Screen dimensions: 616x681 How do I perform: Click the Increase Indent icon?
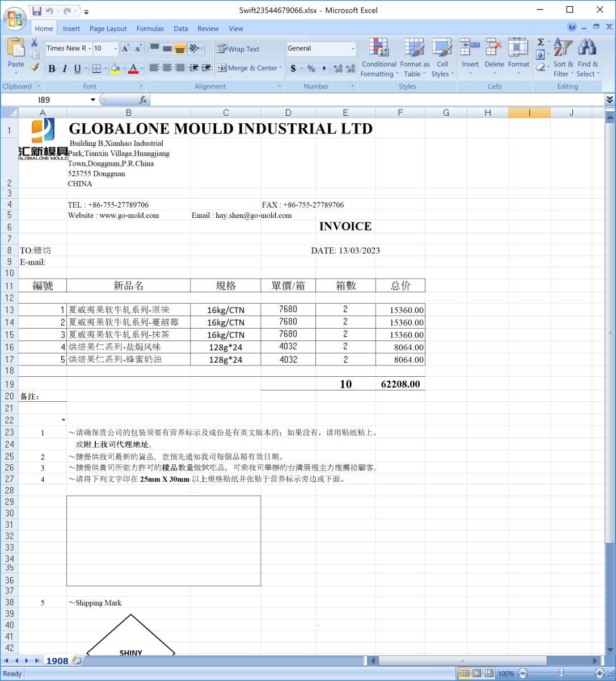pyautogui.click(x=206, y=68)
